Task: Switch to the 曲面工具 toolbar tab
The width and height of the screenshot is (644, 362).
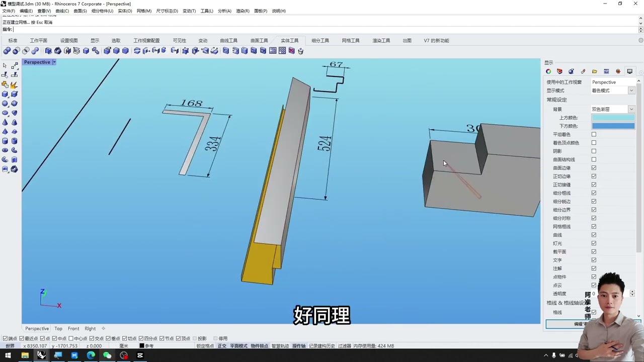Action: [x=259, y=41]
